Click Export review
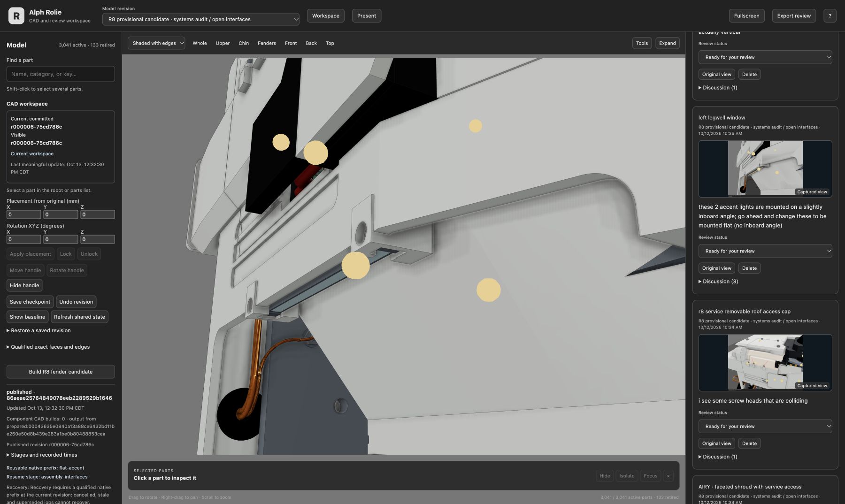Image resolution: width=845 pixels, height=504 pixels. 794,15
